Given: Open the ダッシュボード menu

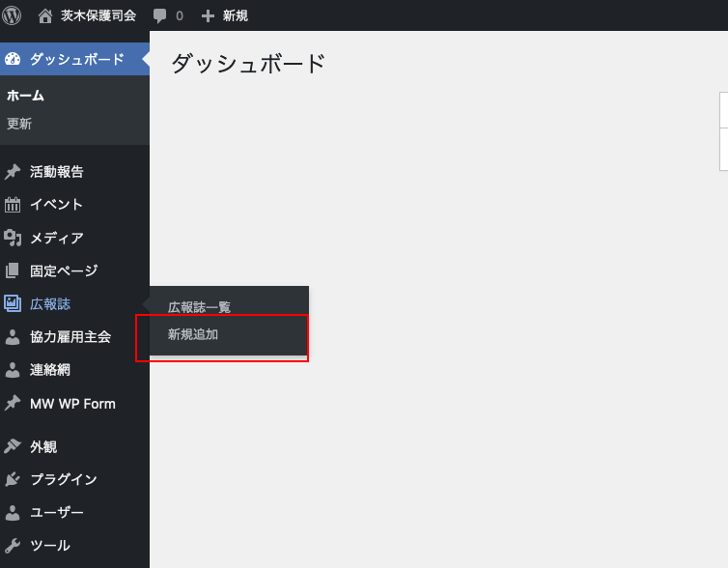Looking at the screenshot, I should [x=74, y=59].
